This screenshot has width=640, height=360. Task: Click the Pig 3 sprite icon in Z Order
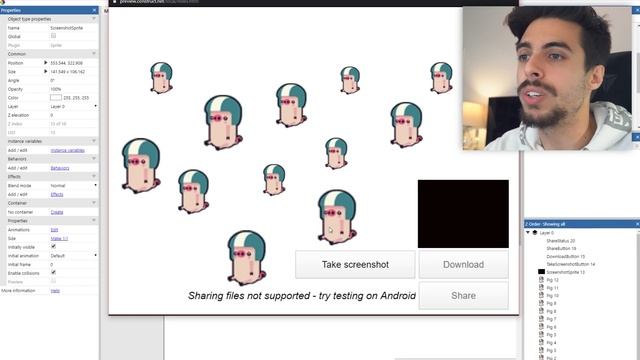pos(541,350)
